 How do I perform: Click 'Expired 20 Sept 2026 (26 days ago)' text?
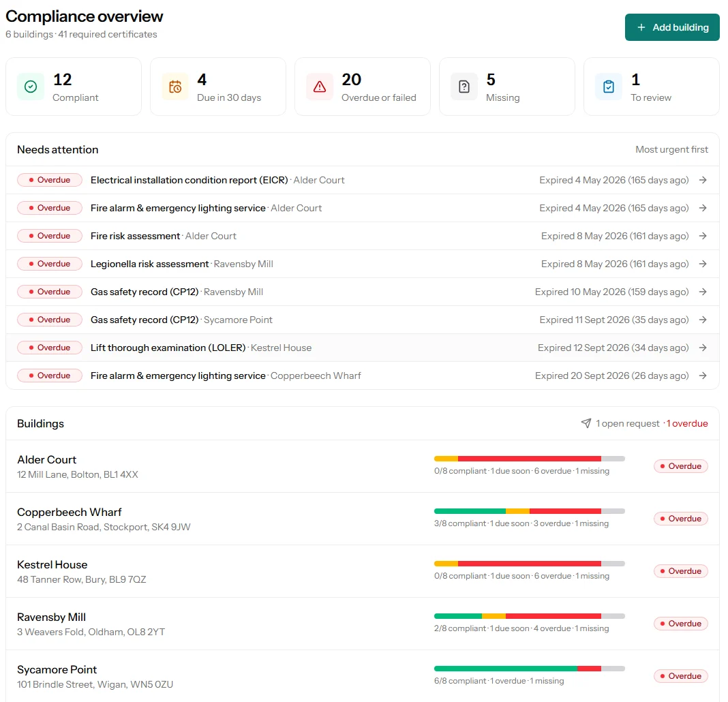[612, 376]
